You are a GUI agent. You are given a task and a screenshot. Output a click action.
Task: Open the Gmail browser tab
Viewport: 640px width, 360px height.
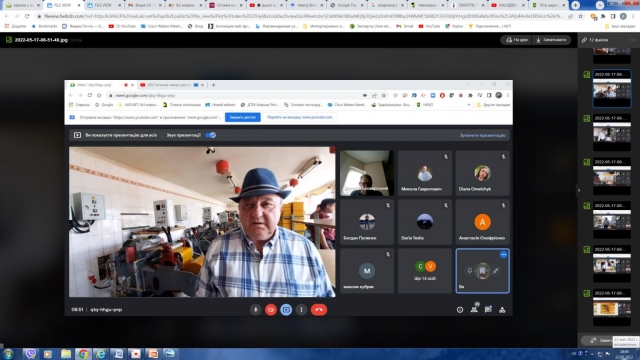144,5
